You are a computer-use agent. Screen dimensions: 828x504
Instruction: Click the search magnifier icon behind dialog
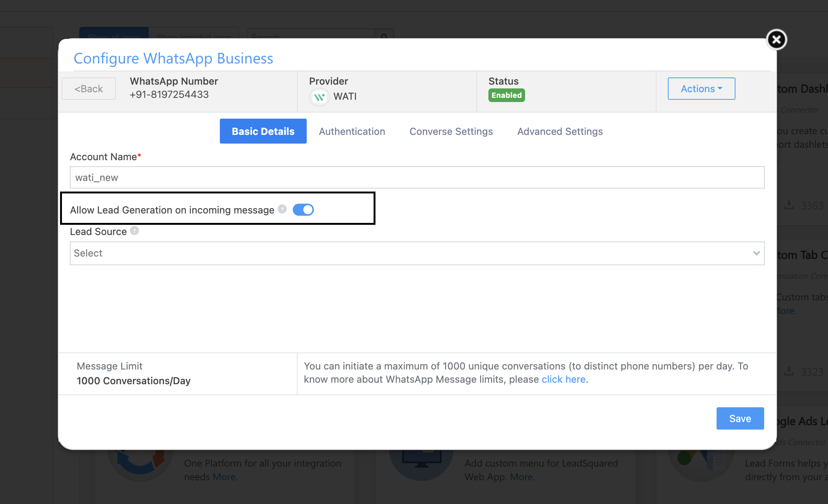[384, 36]
